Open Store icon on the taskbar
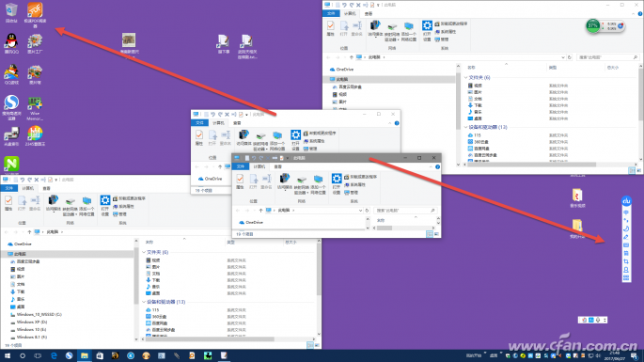 click(x=100, y=355)
